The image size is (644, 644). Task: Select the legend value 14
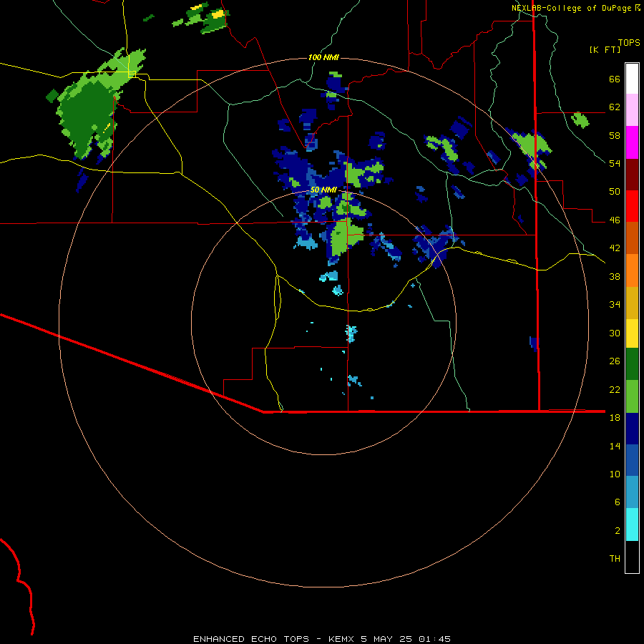[615, 446]
